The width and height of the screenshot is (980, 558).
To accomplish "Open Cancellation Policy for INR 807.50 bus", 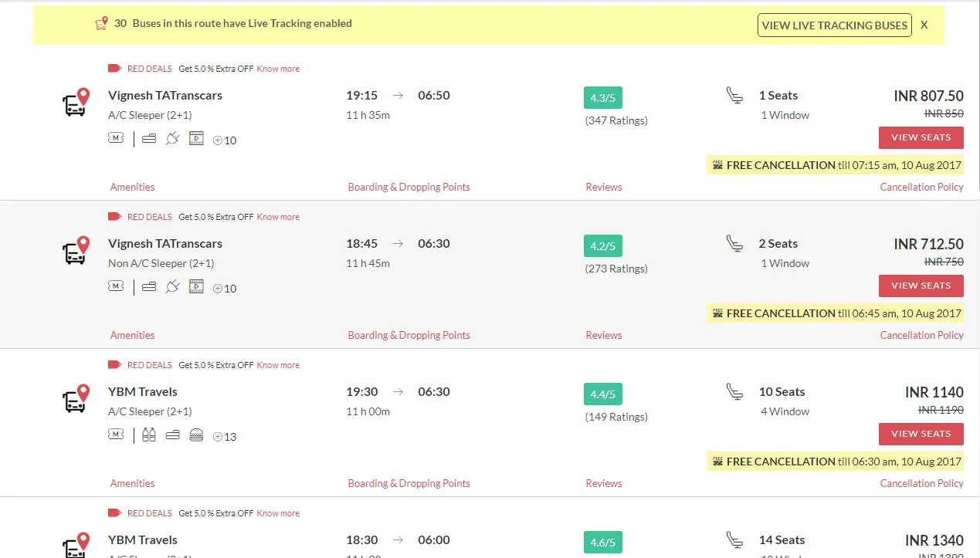I will tap(921, 187).
